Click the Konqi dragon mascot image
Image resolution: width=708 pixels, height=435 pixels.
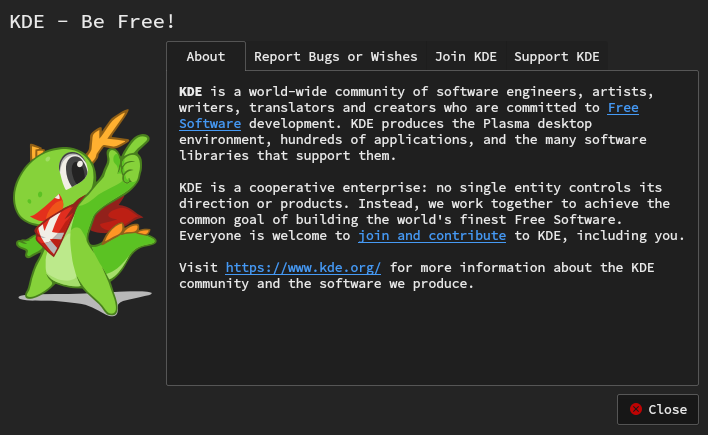[84, 212]
